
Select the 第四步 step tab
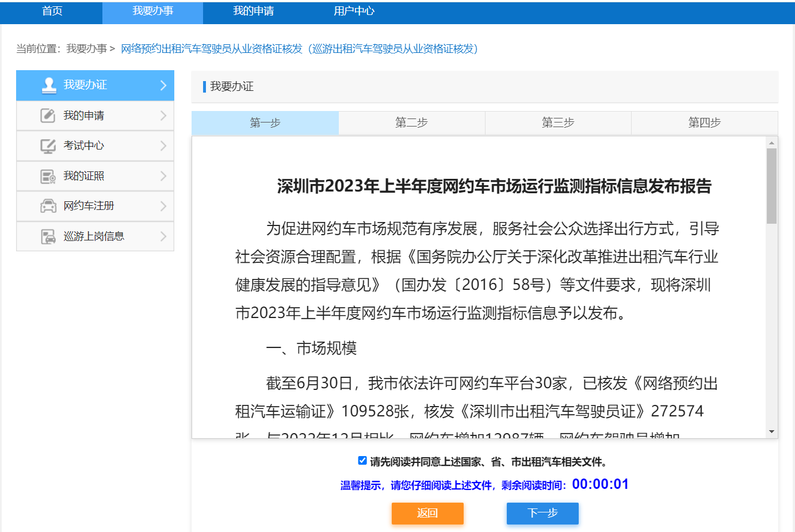pyautogui.click(x=704, y=123)
